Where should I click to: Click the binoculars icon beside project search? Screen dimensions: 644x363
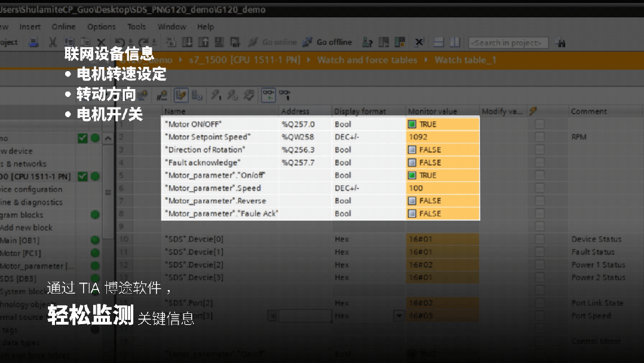[x=560, y=43]
